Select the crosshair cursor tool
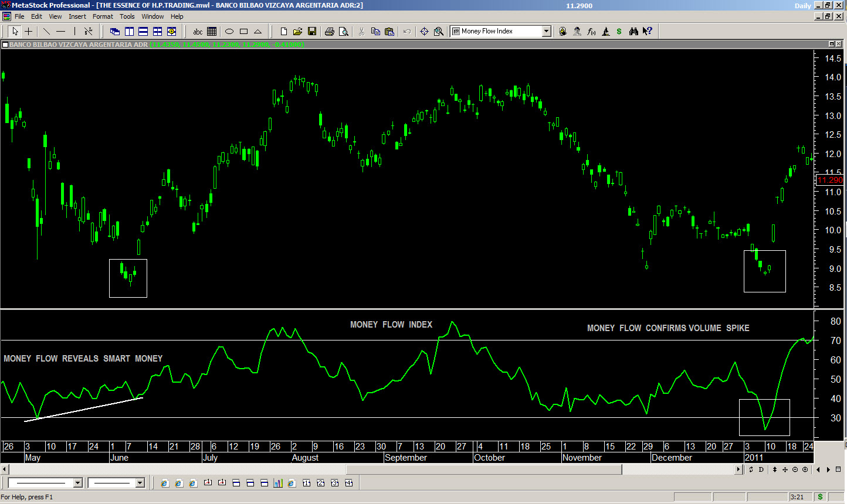Image resolution: width=847 pixels, height=504 pixels. tap(28, 31)
